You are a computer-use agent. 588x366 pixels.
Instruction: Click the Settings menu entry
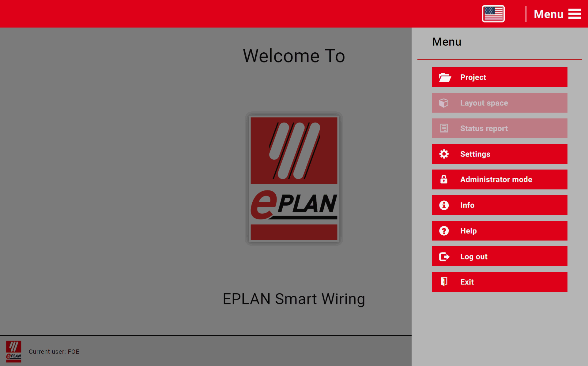499,154
